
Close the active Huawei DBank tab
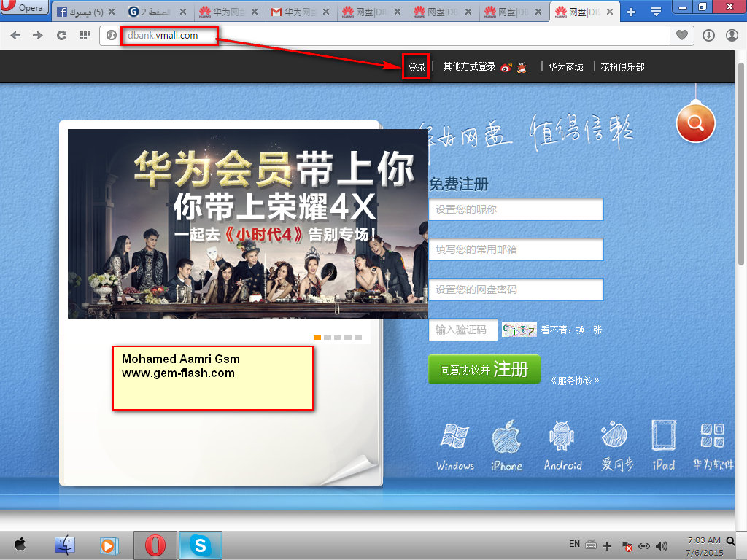[x=610, y=12]
